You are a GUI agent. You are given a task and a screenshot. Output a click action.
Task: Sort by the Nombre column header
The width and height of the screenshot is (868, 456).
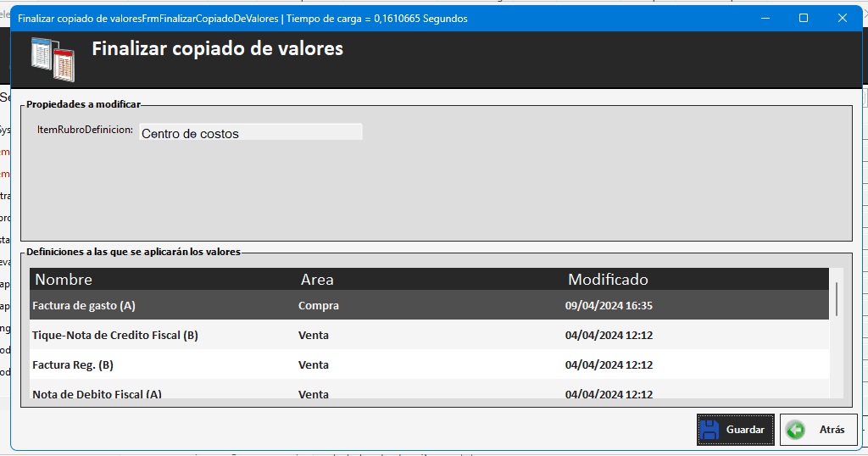[x=64, y=280]
